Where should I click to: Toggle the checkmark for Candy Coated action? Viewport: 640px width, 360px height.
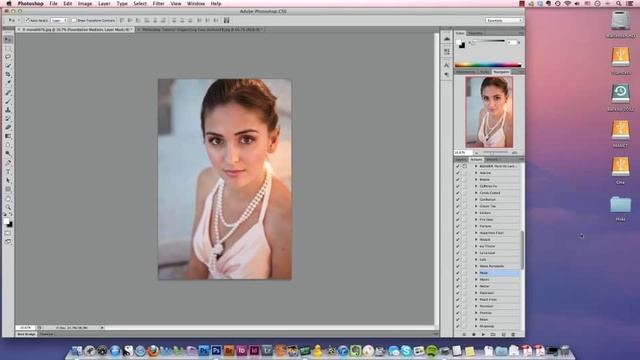pyautogui.click(x=458, y=193)
